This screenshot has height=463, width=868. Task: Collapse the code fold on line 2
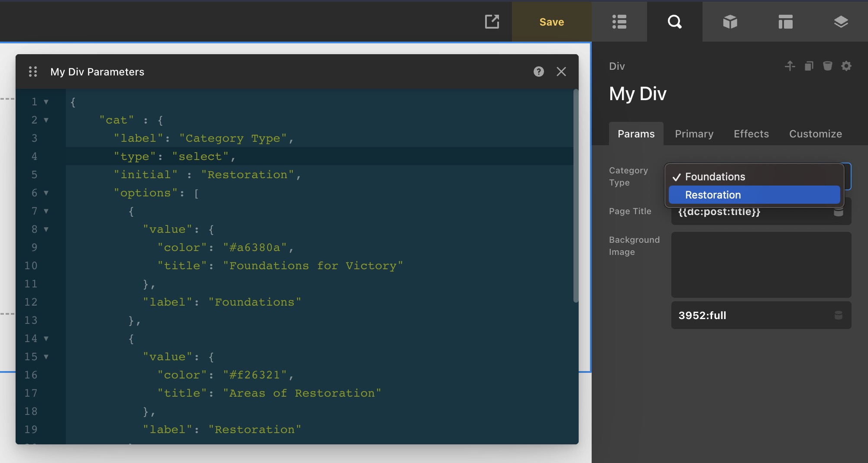[x=46, y=120]
